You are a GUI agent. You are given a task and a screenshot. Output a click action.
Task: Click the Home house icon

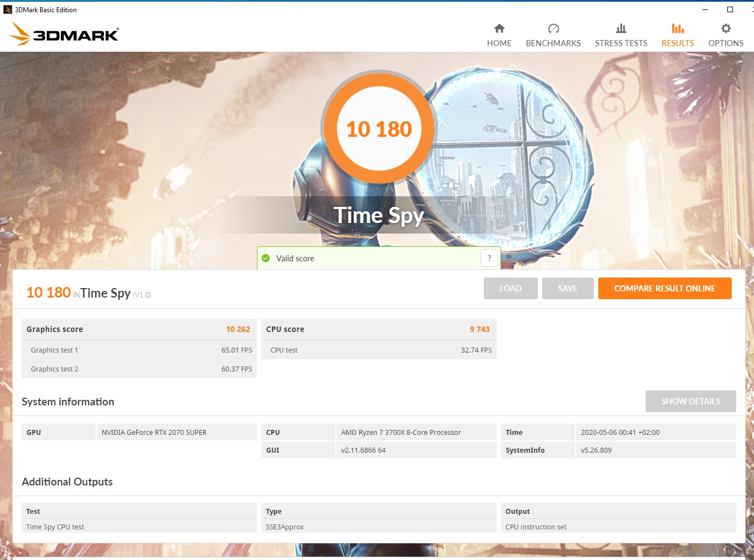coord(499,28)
